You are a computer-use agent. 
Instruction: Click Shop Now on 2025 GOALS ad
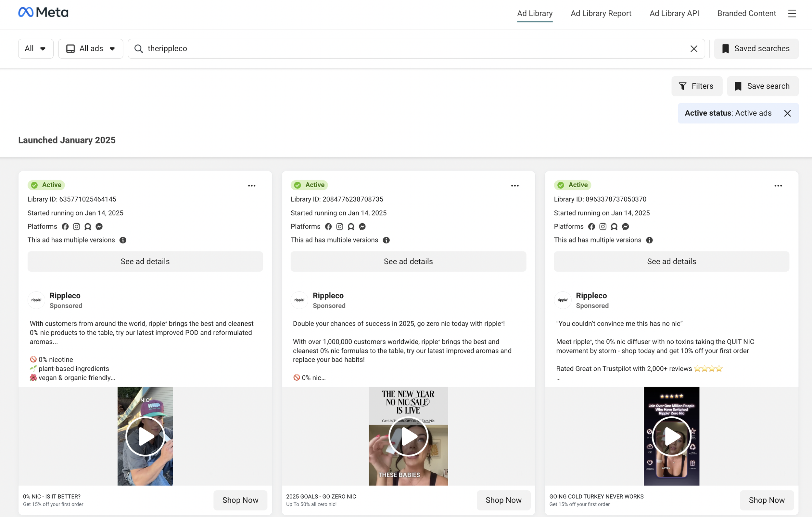point(503,500)
